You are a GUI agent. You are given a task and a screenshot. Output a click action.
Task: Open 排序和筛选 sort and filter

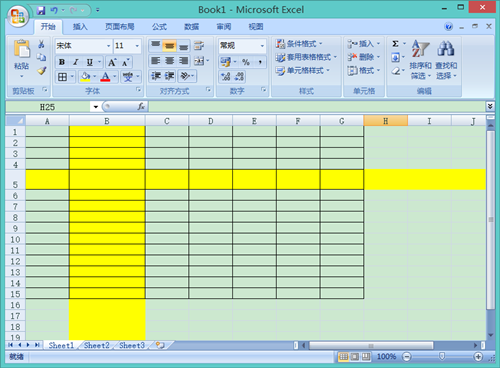pos(420,60)
